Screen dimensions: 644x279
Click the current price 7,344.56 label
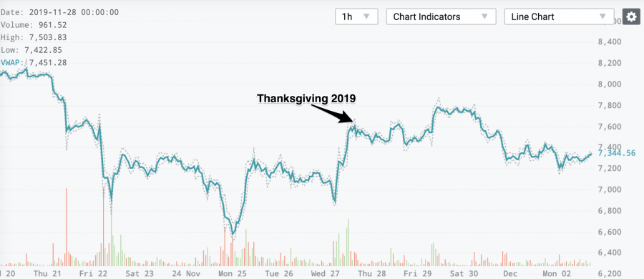[618, 153]
